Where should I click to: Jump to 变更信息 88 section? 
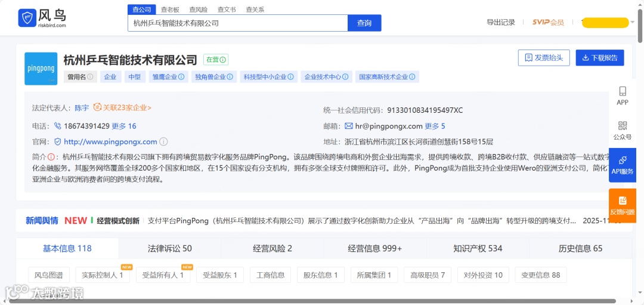(x=540, y=275)
